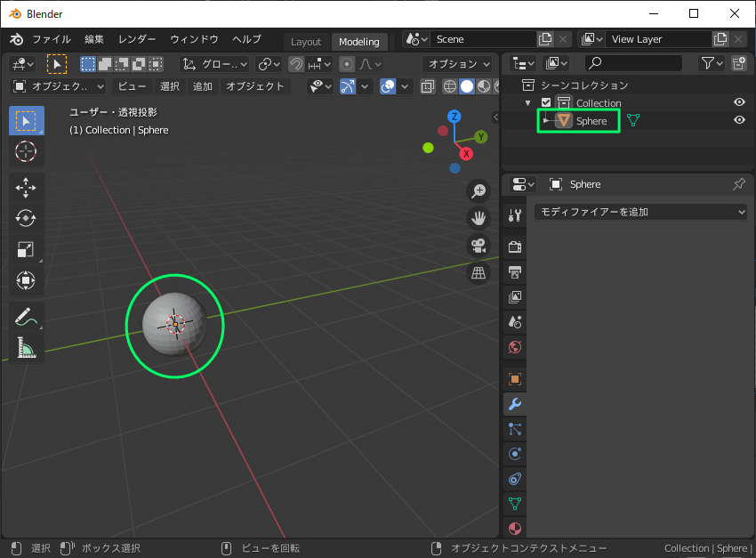The width and height of the screenshot is (756, 558).
Task: Click the Scene name field
Action: 484,39
